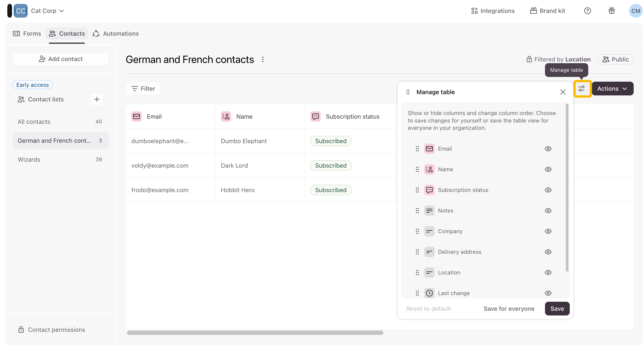
Task: Hide the Email column with eye icon
Action: pyautogui.click(x=548, y=149)
